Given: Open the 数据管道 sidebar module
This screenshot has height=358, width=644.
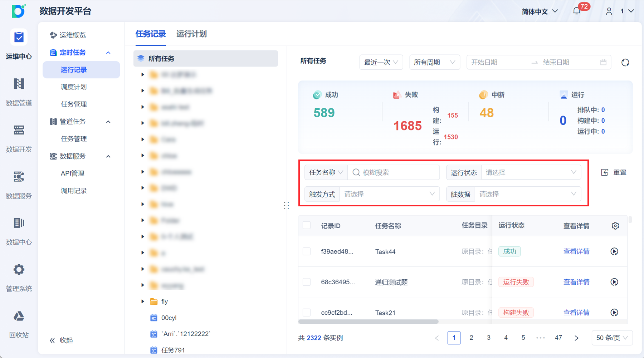Looking at the screenshot, I should point(19,92).
